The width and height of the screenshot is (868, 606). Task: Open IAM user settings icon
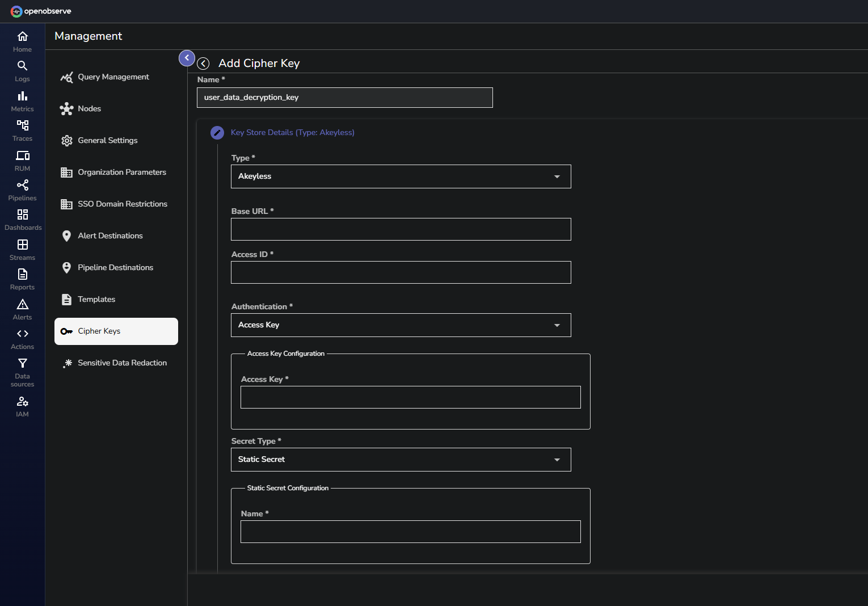(22, 402)
